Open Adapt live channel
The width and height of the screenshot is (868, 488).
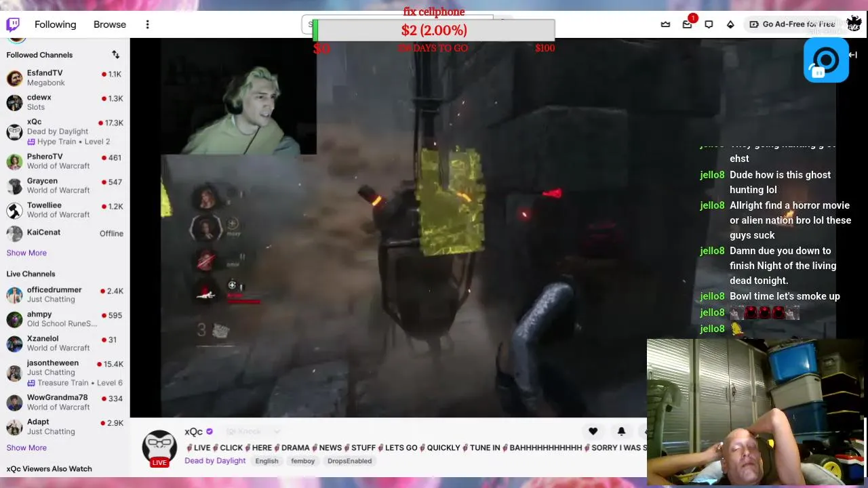[64, 427]
